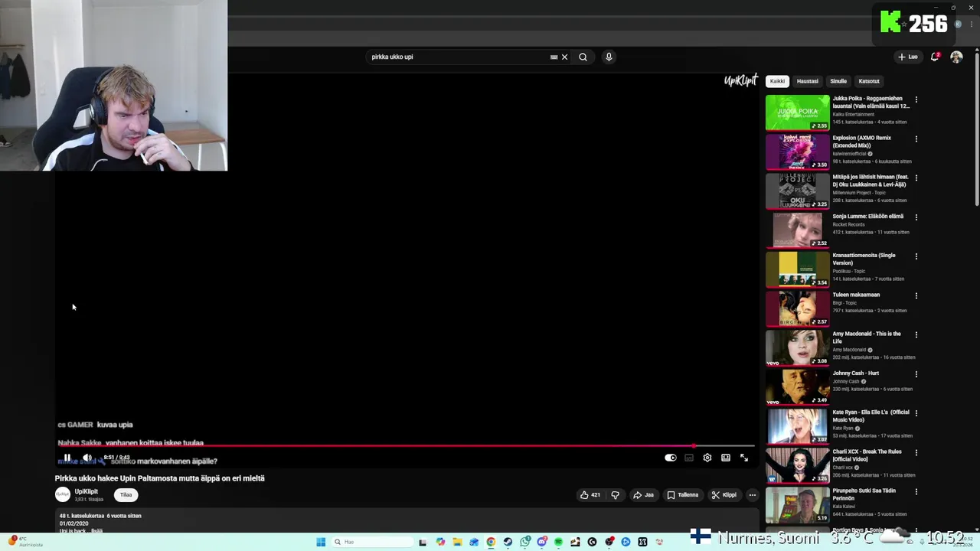
Task: Click the Luo create button
Action: (908, 57)
